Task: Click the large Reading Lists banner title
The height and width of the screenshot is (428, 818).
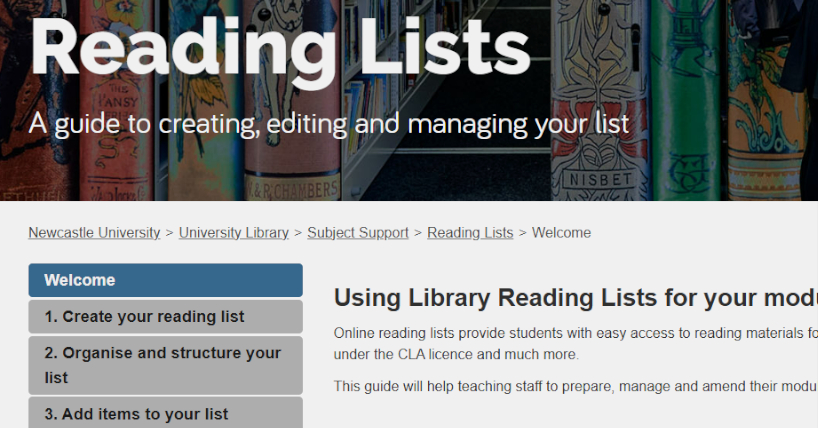Action: coord(280,48)
